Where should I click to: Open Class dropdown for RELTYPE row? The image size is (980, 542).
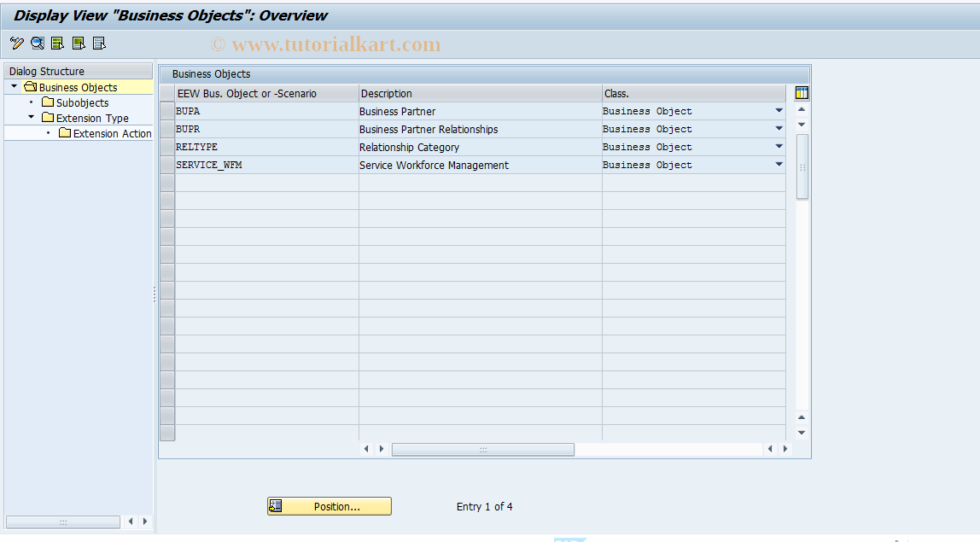tap(779, 146)
